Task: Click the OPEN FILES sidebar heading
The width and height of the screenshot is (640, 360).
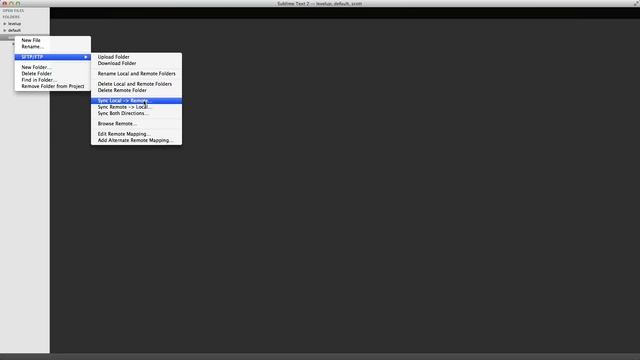Action: coord(13,11)
